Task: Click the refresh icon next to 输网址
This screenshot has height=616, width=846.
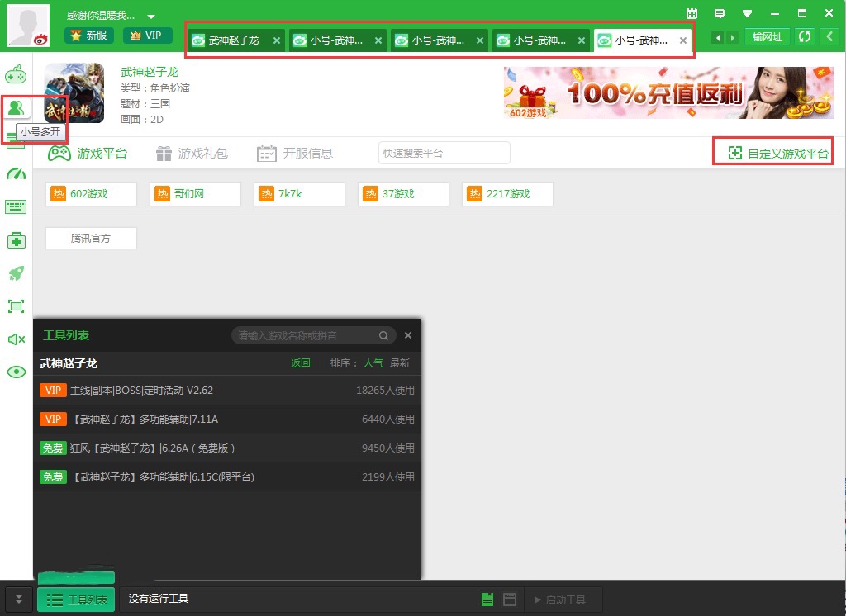Action: pyautogui.click(x=805, y=37)
